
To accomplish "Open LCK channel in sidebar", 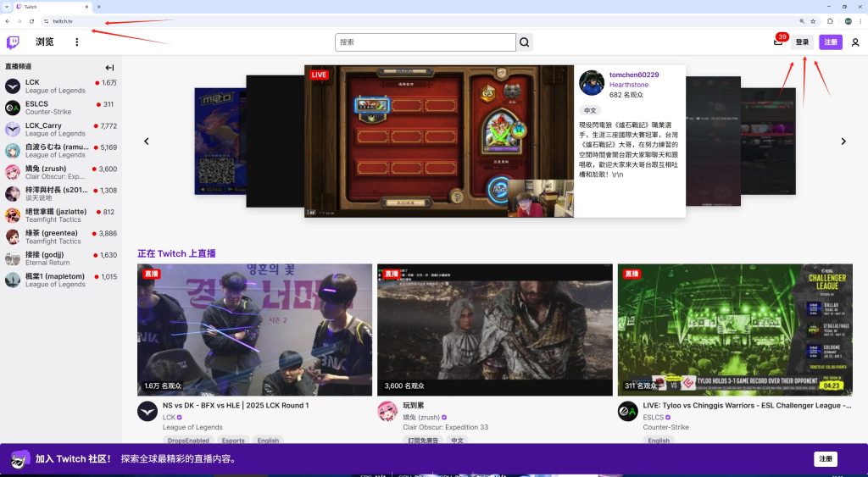I will pyautogui.click(x=61, y=86).
